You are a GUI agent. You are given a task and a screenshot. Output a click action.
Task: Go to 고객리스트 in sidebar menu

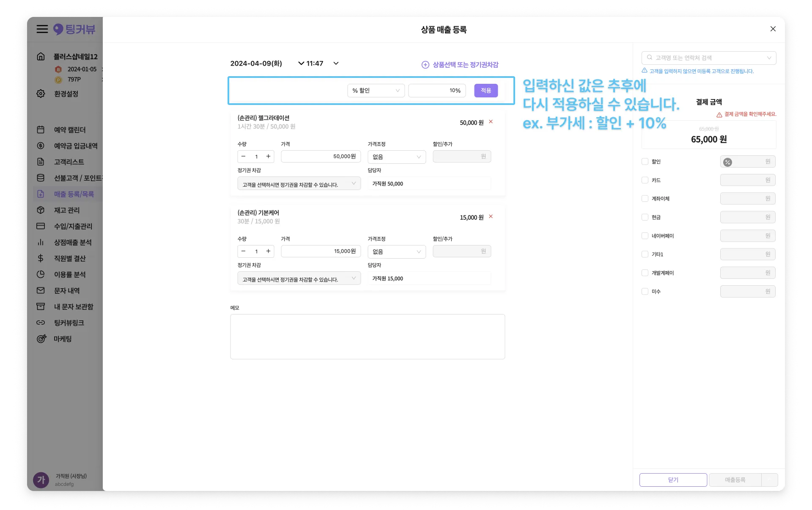[69, 162]
